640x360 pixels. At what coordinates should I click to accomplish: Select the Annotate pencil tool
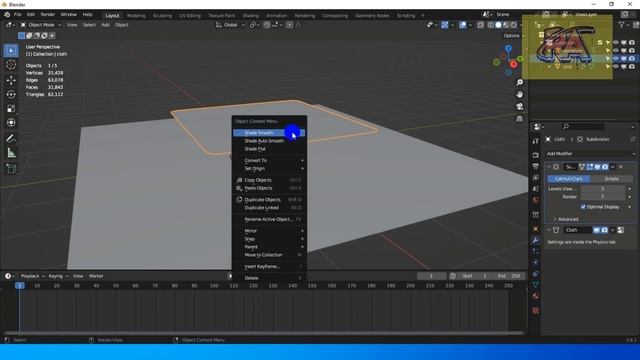click(x=11, y=139)
